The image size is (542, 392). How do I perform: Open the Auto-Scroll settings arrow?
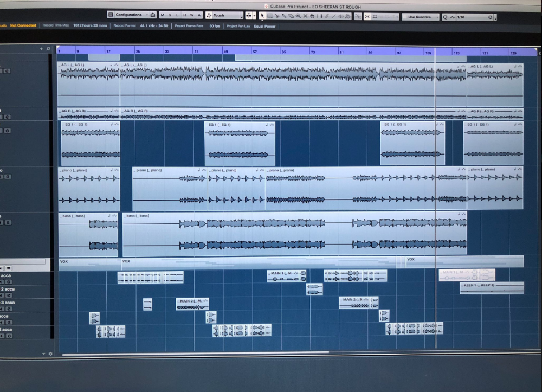pos(254,16)
